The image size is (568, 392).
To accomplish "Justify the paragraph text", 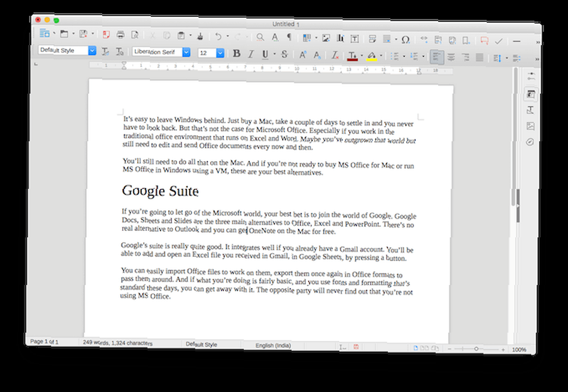I will (479, 57).
